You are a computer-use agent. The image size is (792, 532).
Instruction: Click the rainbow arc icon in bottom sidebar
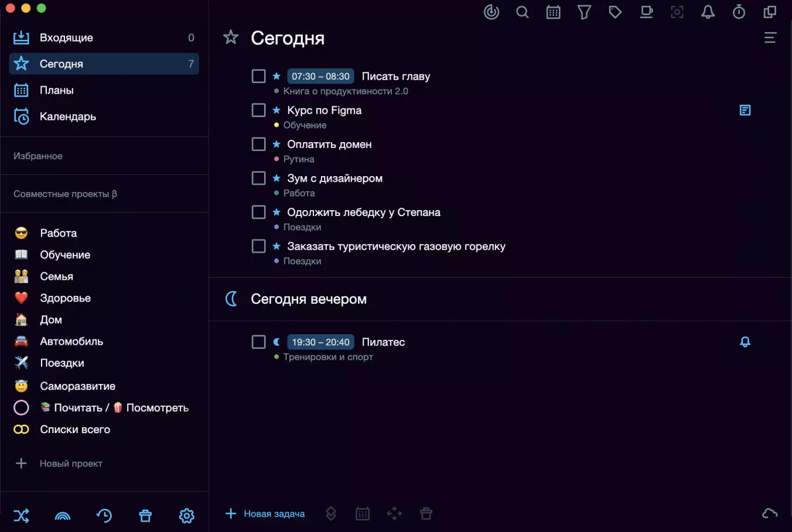click(63, 516)
